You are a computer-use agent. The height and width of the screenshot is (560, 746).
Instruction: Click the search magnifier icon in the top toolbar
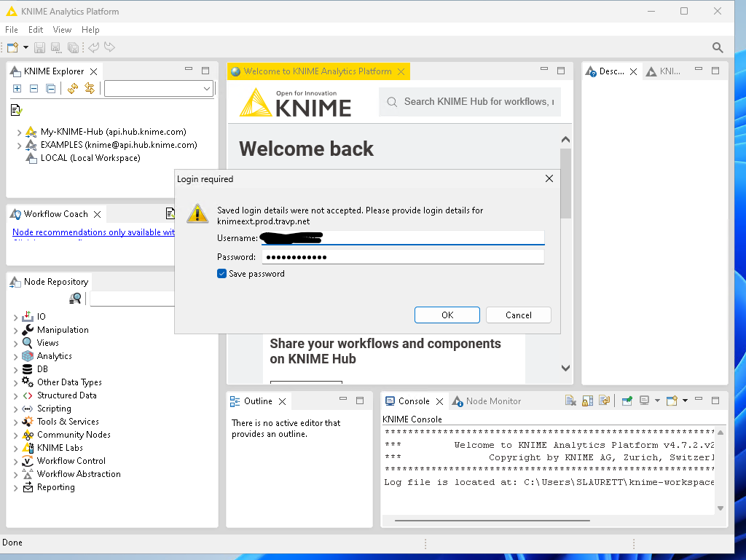point(718,47)
